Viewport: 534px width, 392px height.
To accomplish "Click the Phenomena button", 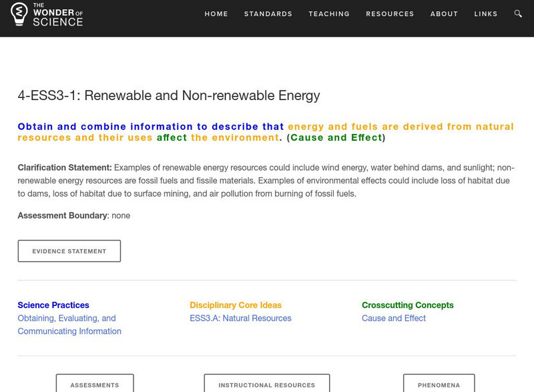I will pyautogui.click(x=439, y=385).
